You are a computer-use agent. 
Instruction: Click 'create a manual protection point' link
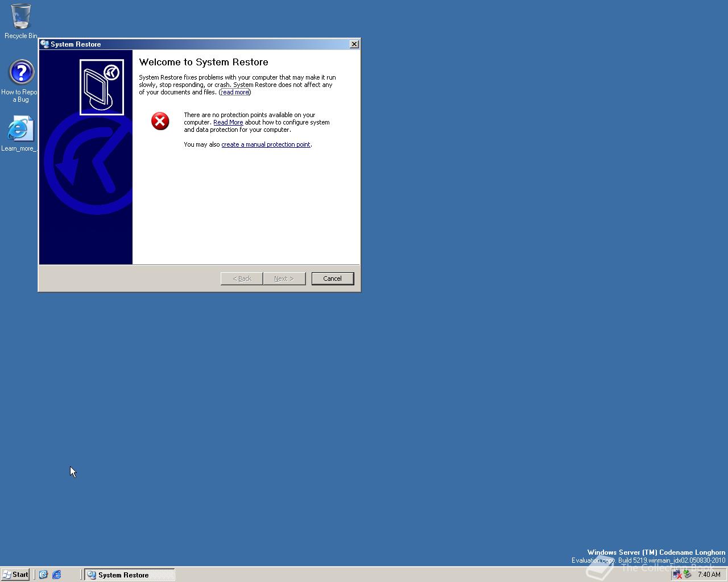[266, 144]
